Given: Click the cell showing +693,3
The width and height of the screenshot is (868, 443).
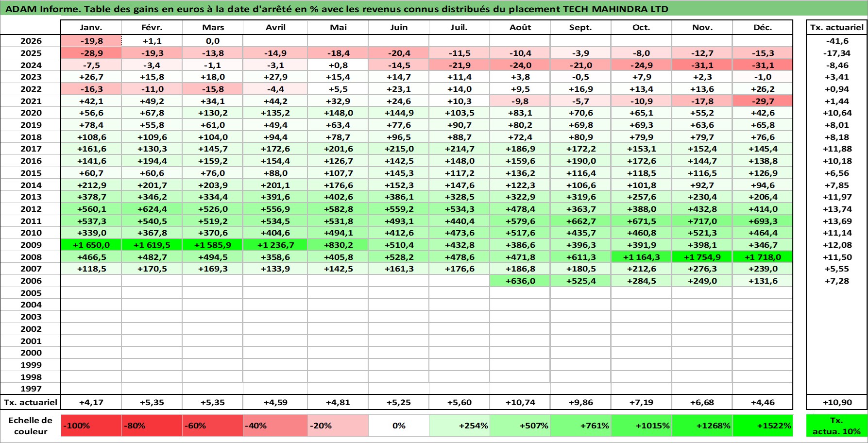Looking at the screenshot, I should (763, 221).
